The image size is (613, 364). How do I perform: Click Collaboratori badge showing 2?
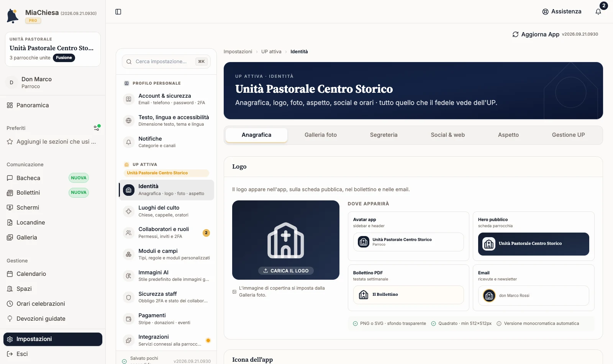click(x=206, y=233)
